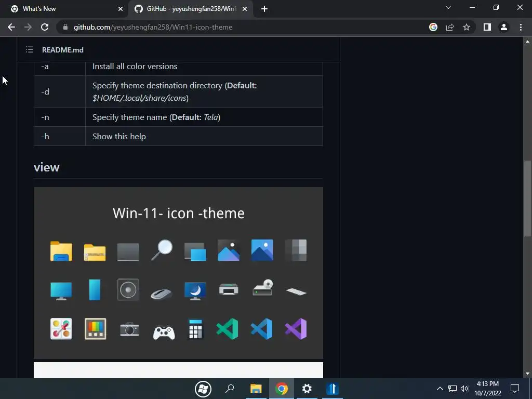Click the snipping tool icon in the preview
The height and width of the screenshot is (399, 532).
tap(61, 329)
